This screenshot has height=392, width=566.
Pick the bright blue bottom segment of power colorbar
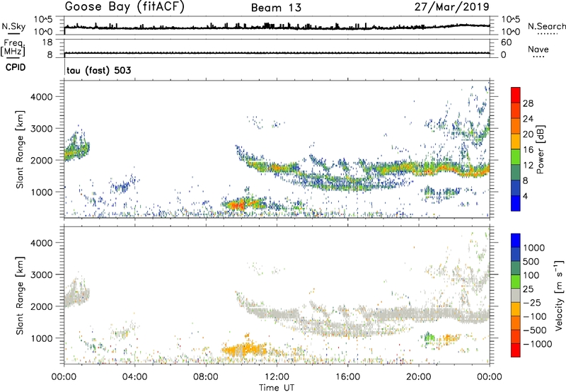(x=516, y=204)
